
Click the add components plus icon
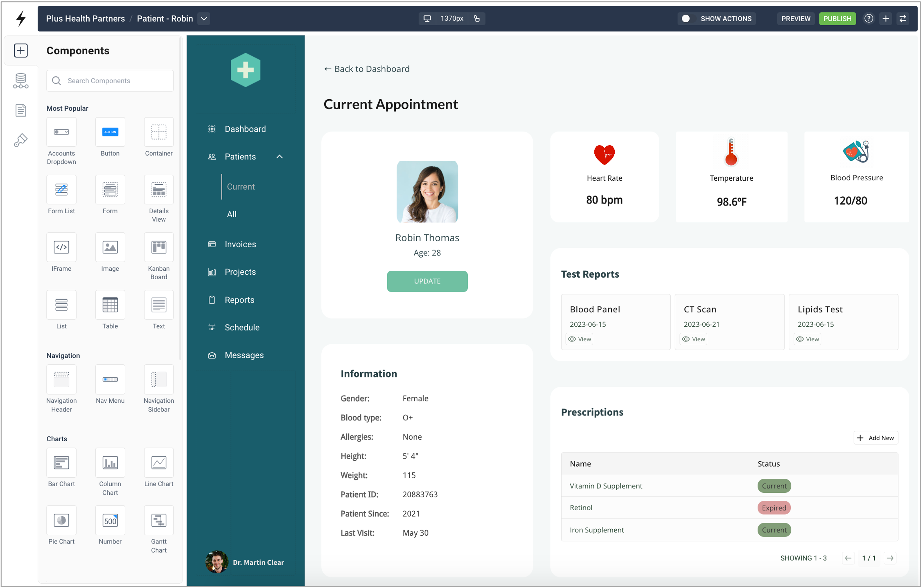[21, 50]
